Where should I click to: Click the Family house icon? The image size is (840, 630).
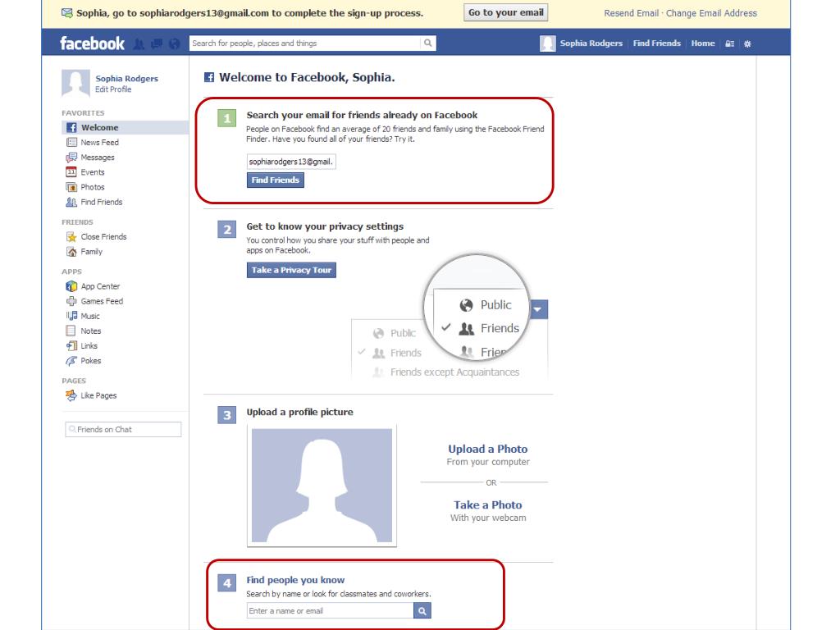click(71, 252)
